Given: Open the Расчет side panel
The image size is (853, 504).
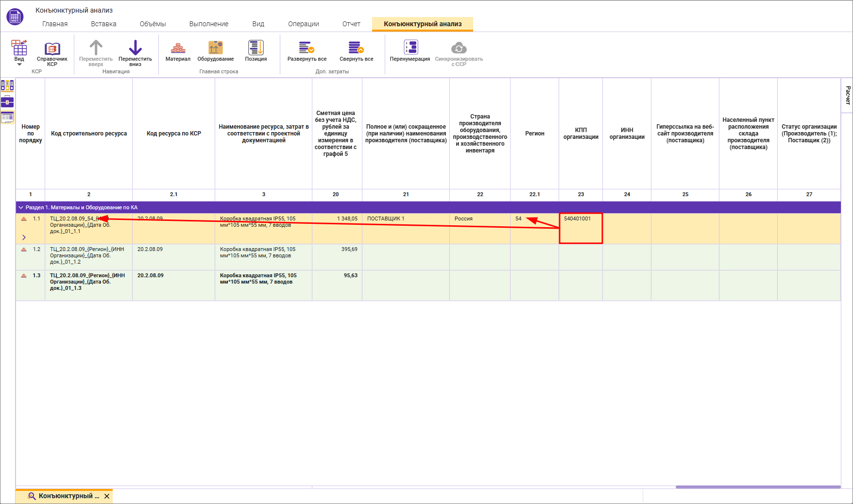Looking at the screenshot, I should (848, 95).
